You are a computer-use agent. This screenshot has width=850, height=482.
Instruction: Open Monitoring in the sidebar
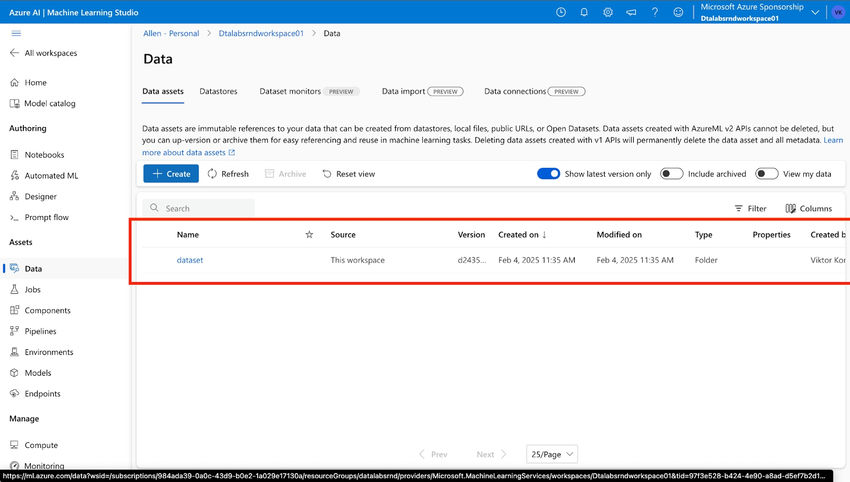pos(37,466)
